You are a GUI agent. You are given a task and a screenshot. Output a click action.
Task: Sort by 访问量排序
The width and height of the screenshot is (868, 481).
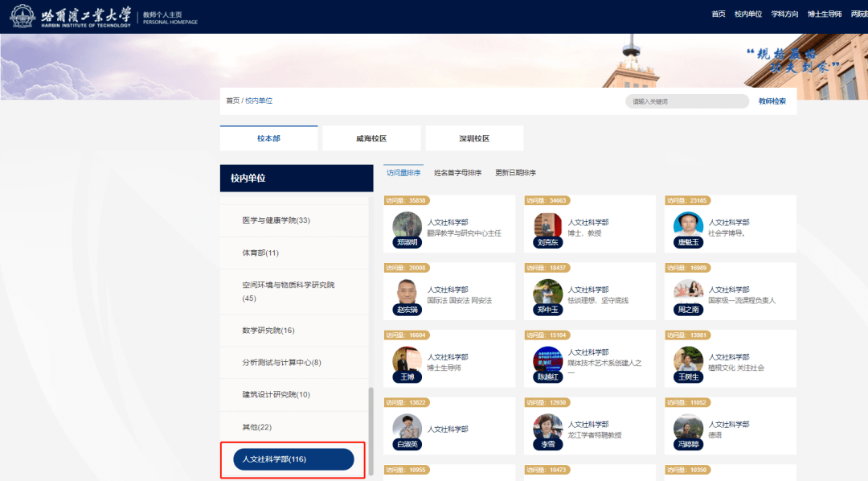(403, 172)
